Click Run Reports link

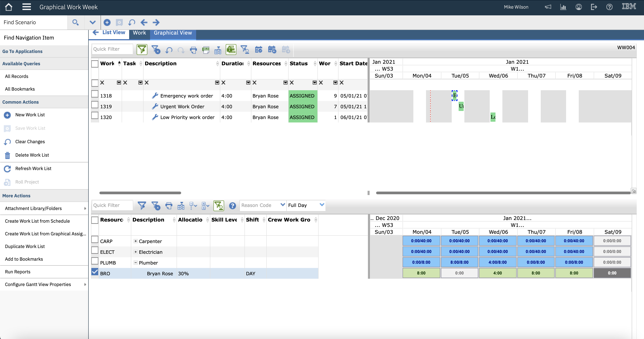tap(17, 272)
